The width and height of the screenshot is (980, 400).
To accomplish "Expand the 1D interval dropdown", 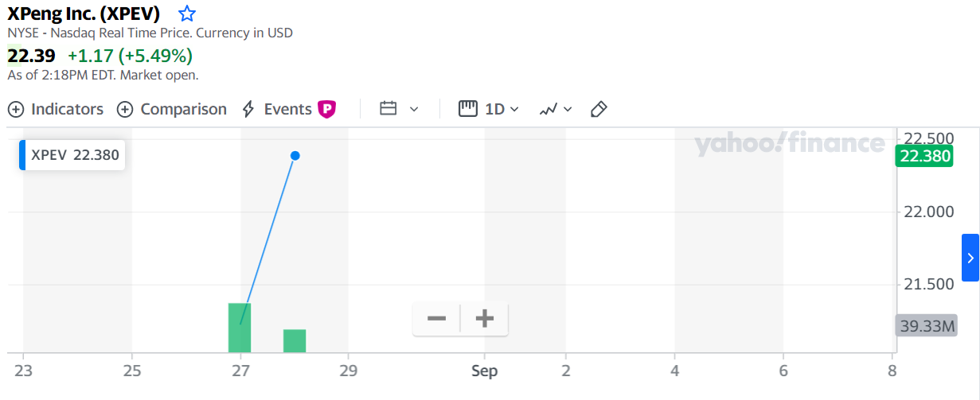I will point(502,109).
